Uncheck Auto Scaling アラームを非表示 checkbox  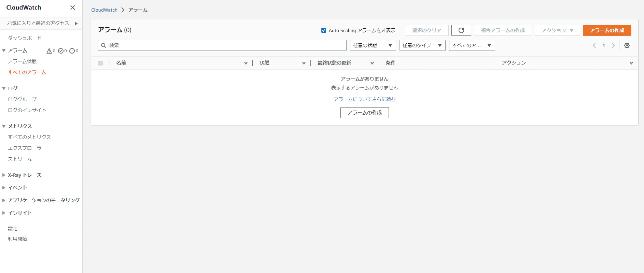pos(324,30)
